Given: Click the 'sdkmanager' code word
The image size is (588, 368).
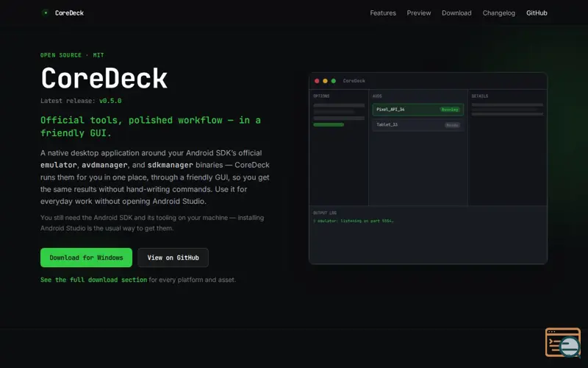Looking at the screenshot, I should pos(171,165).
